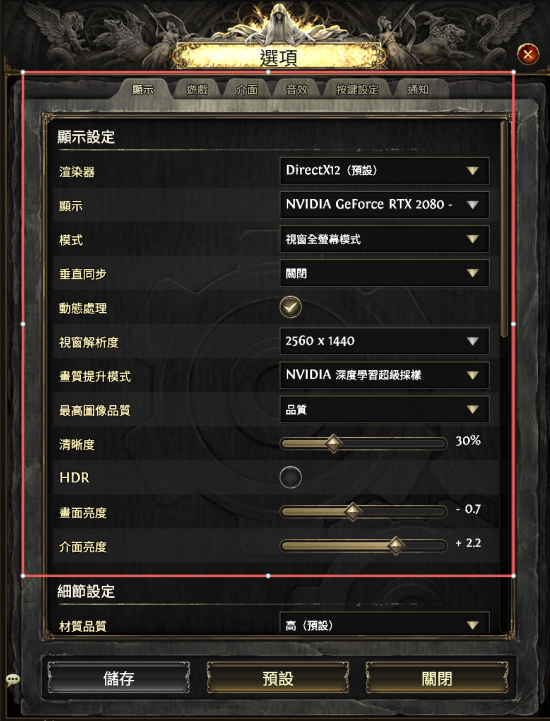Click the red X close icon
550x721 pixels.
point(528,55)
